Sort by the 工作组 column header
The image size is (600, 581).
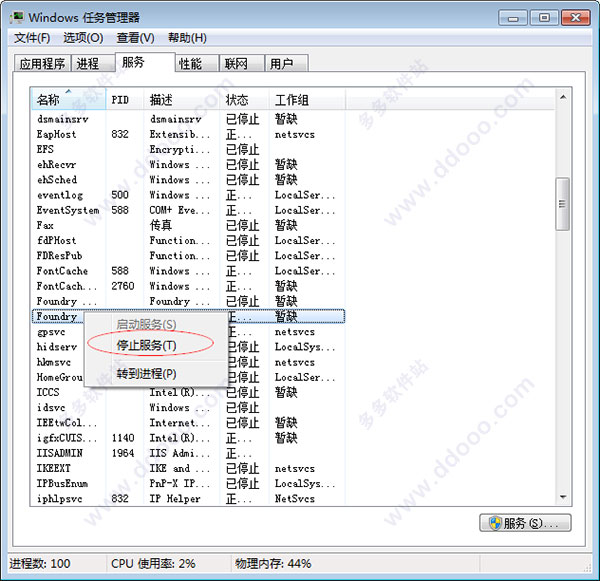[x=307, y=100]
